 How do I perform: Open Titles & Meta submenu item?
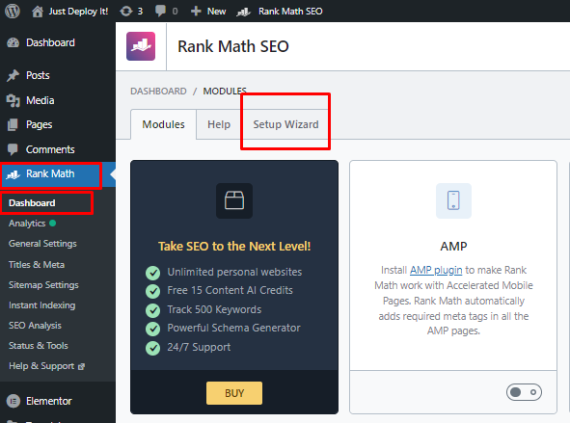[36, 265]
